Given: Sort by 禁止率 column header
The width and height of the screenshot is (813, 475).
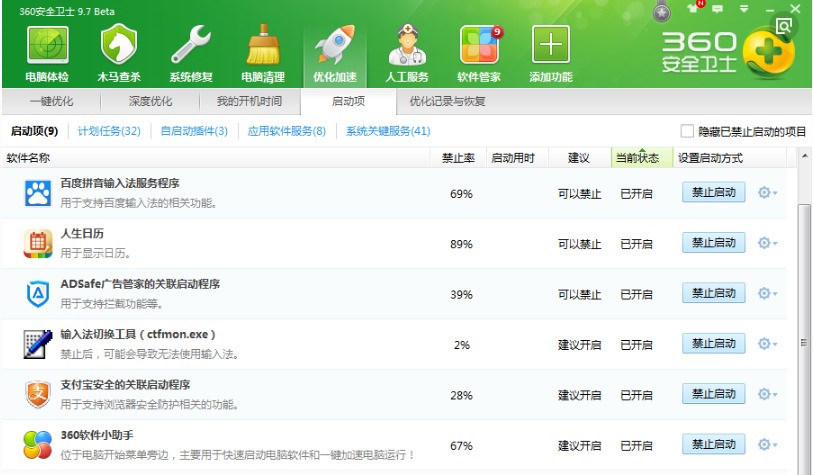Looking at the screenshot, I should [458, 158].
